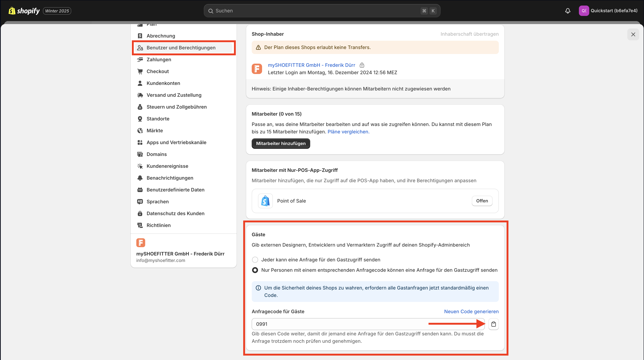
Task: Click the Kundenkonten person icon
Action: 140,83
